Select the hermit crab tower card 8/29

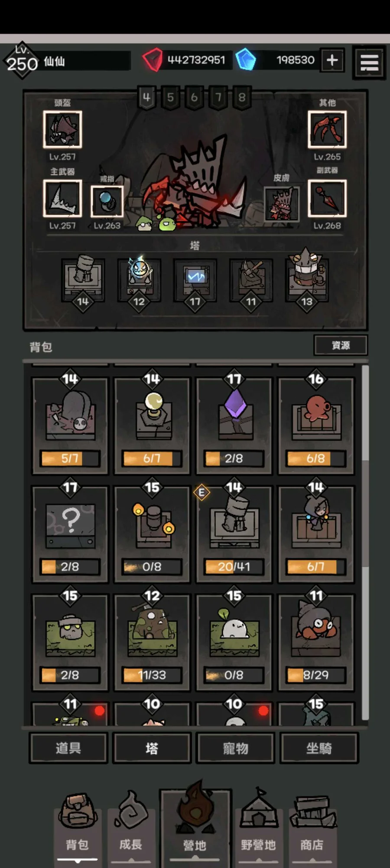tap(316, 642)
